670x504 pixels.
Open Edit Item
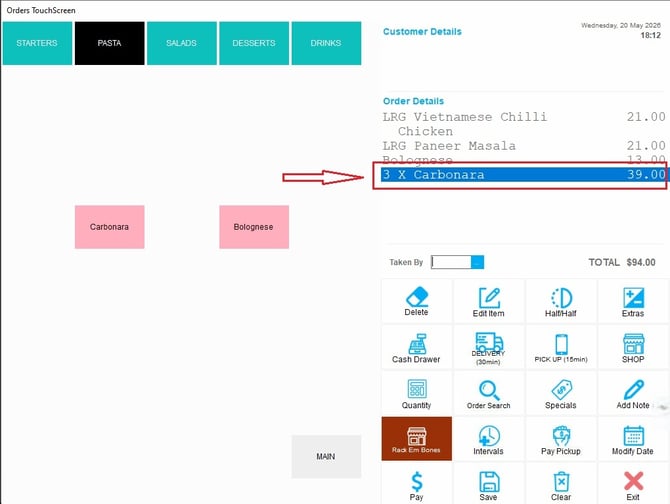coord(488,302)
